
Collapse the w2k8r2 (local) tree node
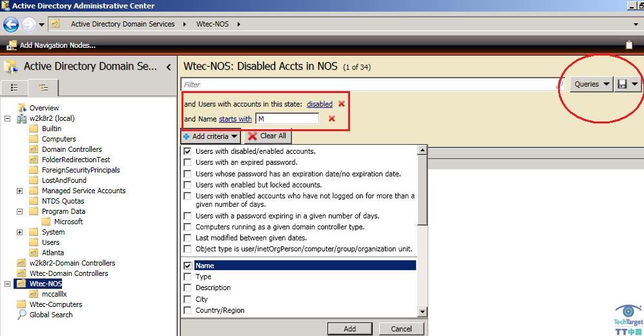(x=7, y=118)
